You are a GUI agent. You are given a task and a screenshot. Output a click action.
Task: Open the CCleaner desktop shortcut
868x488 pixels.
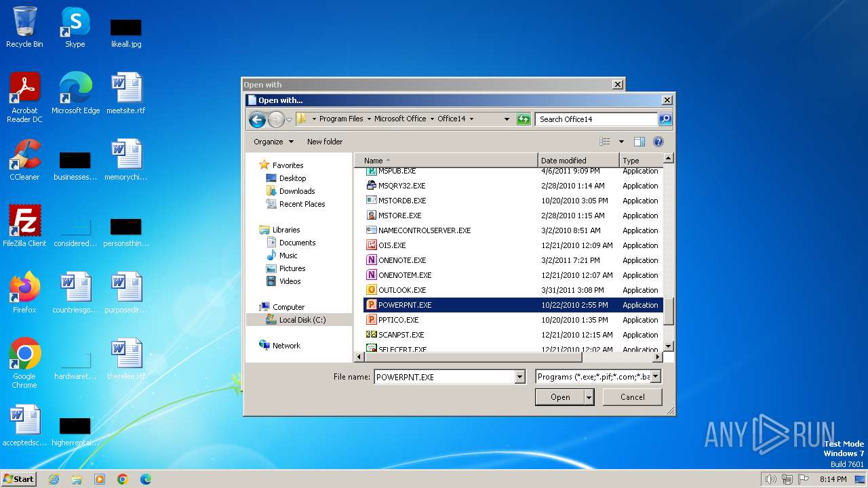pyautogui.click(x=24, y=161)
